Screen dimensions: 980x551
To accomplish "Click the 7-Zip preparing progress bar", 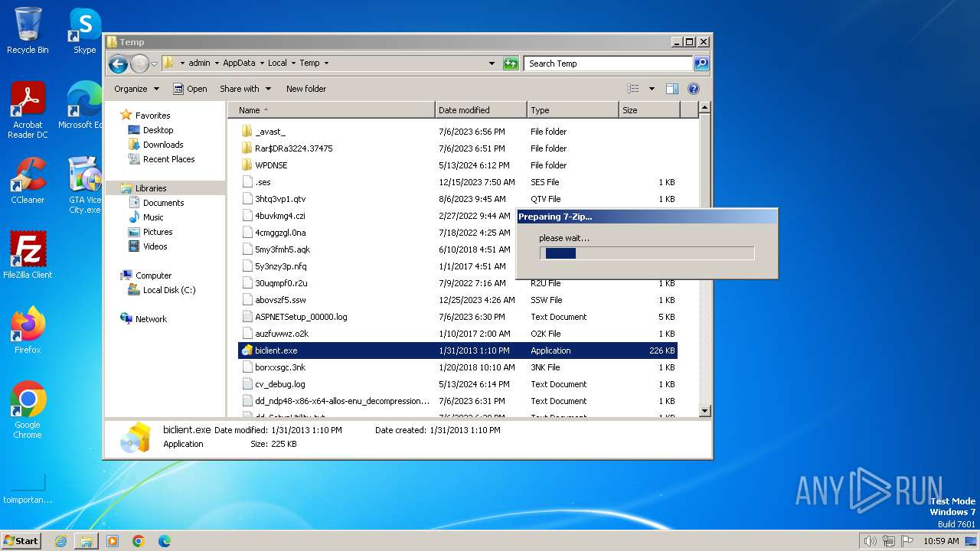I will (647, 253).
